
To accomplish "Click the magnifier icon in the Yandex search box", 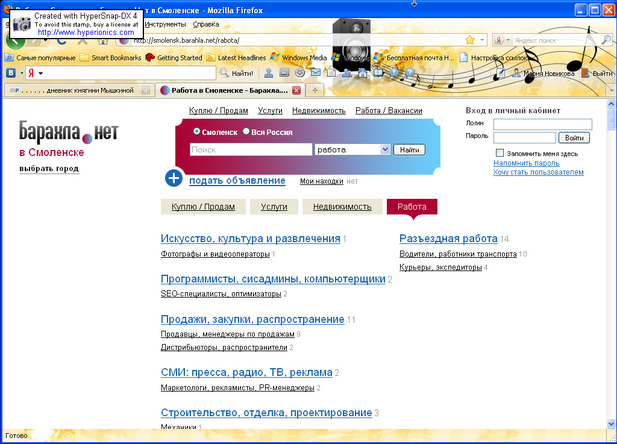I will click(606, 40).
